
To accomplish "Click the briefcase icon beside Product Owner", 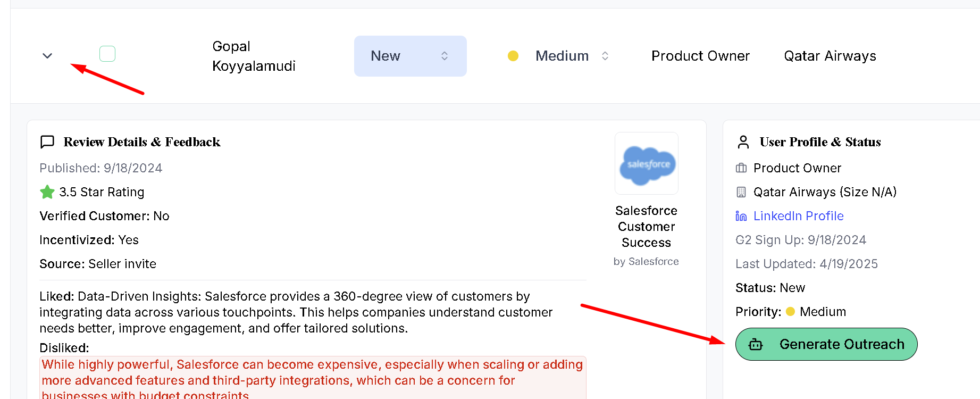I will tap(741, 168).
